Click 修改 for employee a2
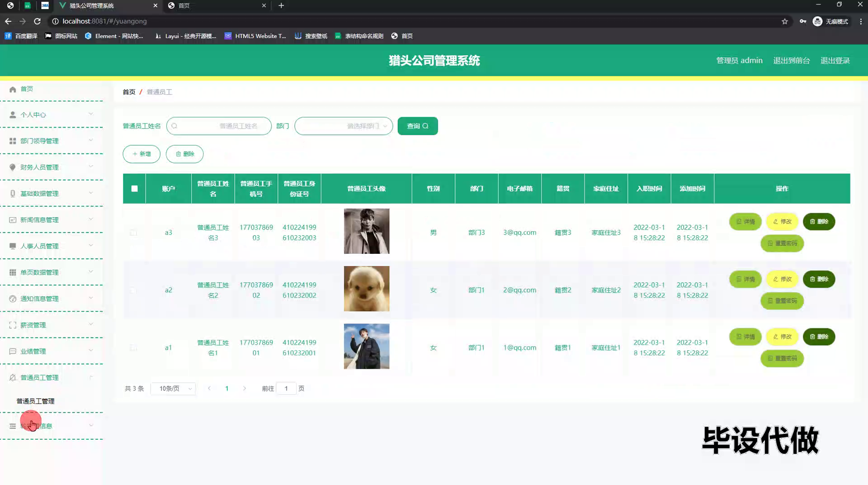This screenshot has height=485, width=868. pyautogui.click(x=782, y=279)
